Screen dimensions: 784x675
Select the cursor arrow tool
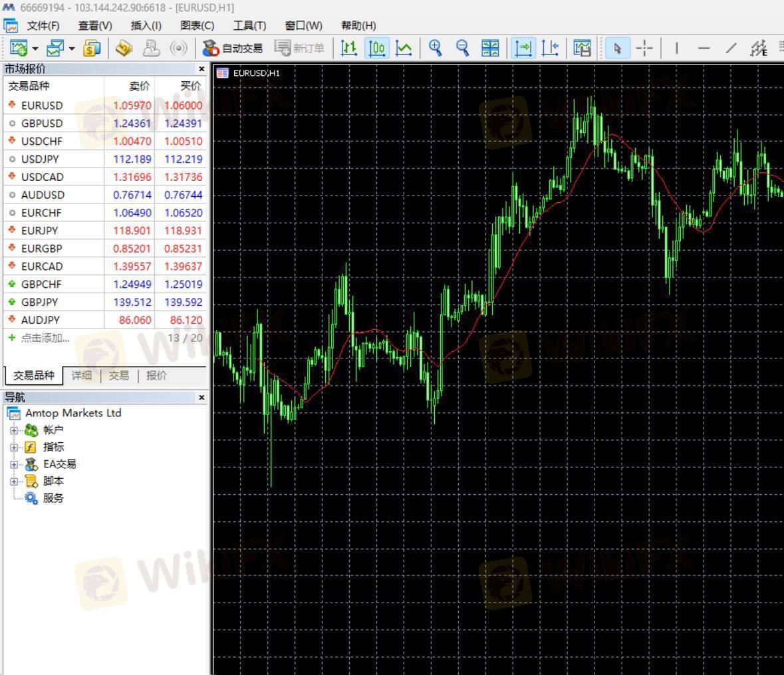point(618,49)
